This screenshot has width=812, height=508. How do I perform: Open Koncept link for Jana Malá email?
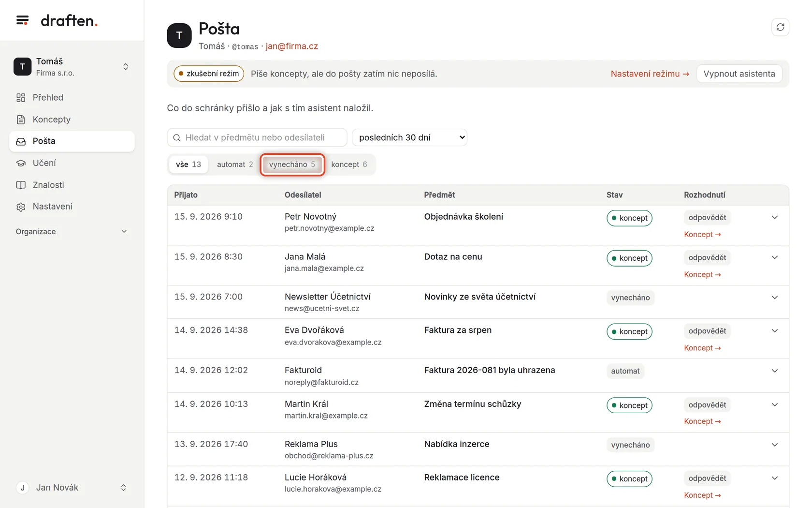(702, 274)
